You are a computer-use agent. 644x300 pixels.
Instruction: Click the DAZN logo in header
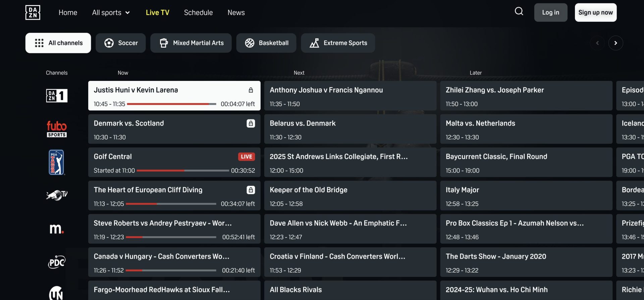33,12
